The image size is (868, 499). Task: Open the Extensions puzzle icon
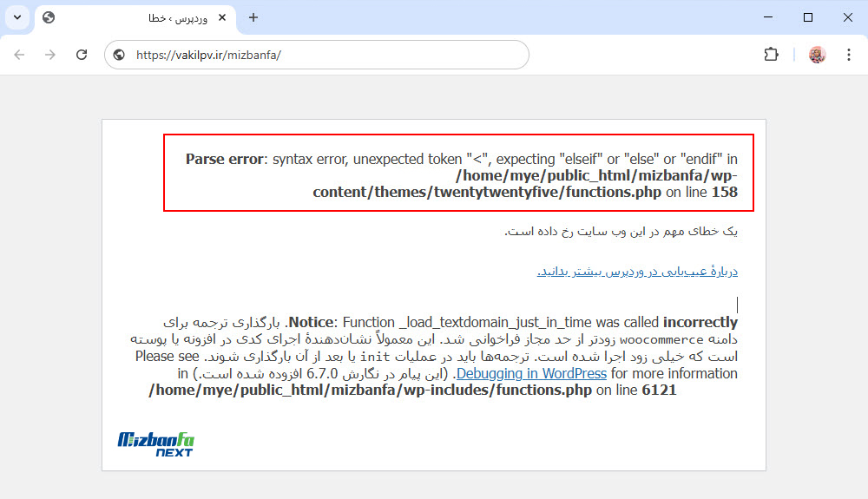[771, 55]
